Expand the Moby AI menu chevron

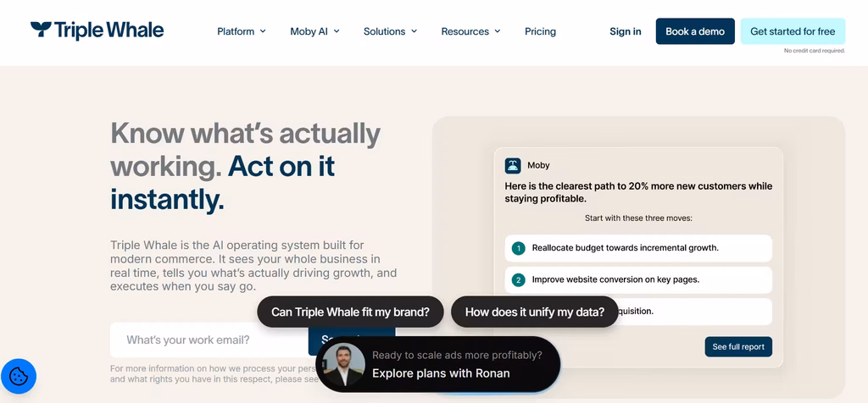(x=337, y=31)
